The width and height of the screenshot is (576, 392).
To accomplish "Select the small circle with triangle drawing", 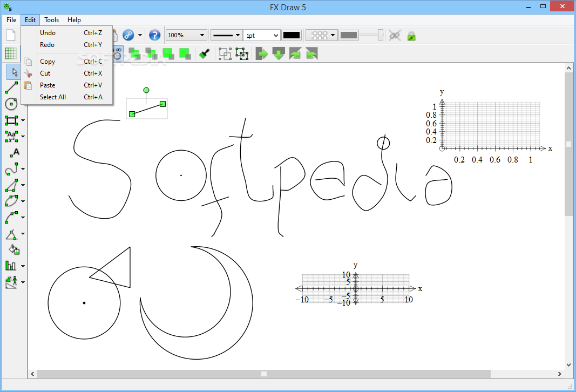I will point(89,293).
